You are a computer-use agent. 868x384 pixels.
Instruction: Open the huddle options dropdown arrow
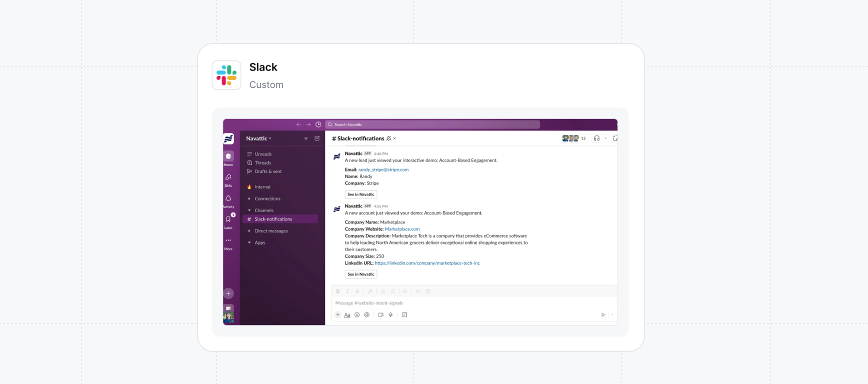click(x=605, y=138)
